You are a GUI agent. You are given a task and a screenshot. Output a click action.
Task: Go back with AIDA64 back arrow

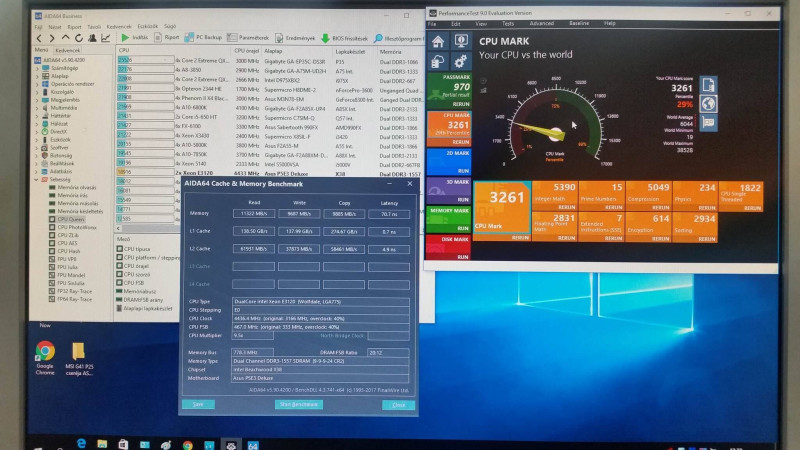point(39,38)
